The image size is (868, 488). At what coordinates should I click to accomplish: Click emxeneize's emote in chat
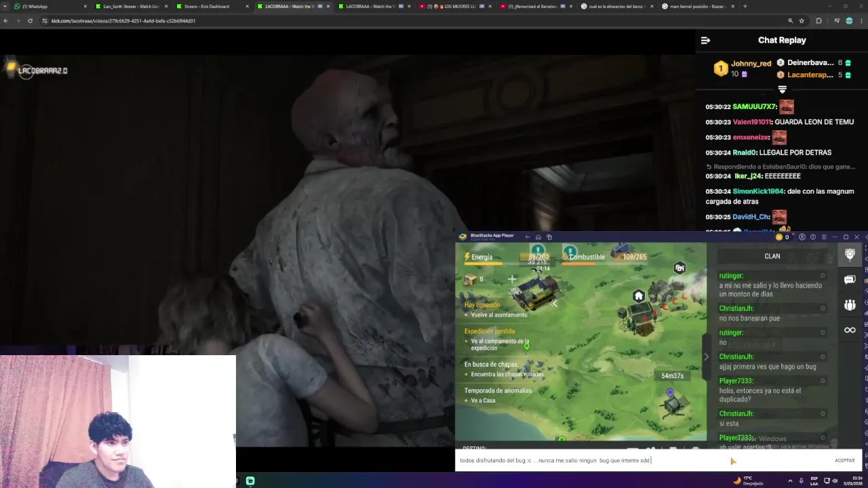pyautogui.click(x=779, y=137)
